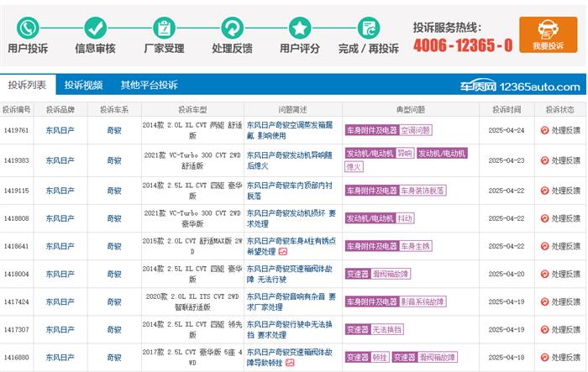Click status icon for complaint 1417307
588x372 pixels.
544,329
